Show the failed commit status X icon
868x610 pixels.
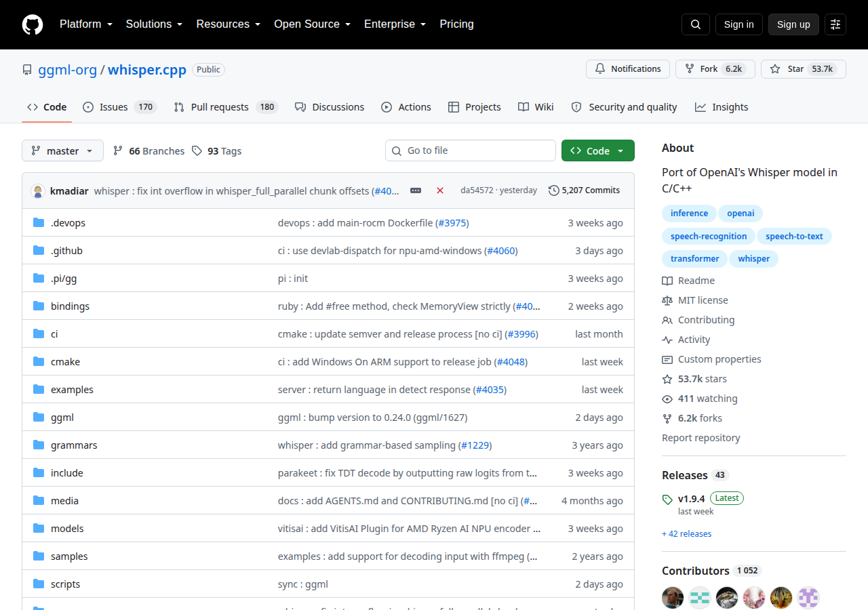pyautogui.click(x=440, y=190)
